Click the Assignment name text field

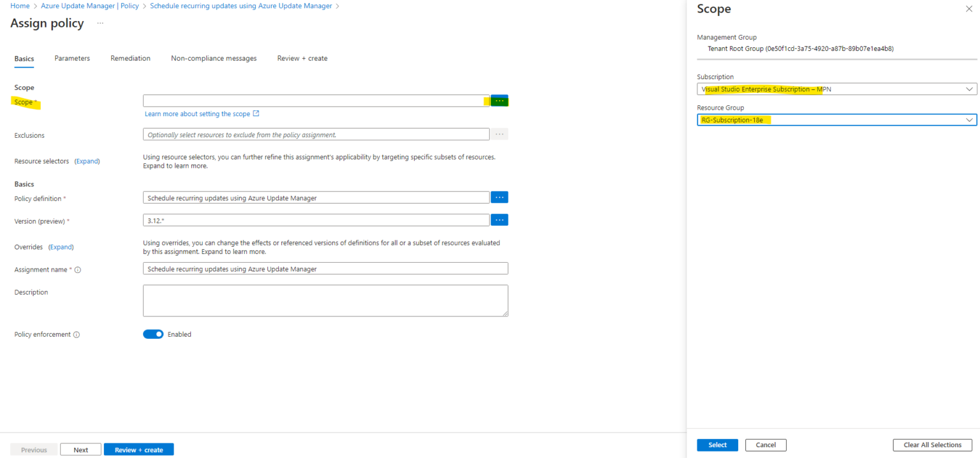[325, 269]
